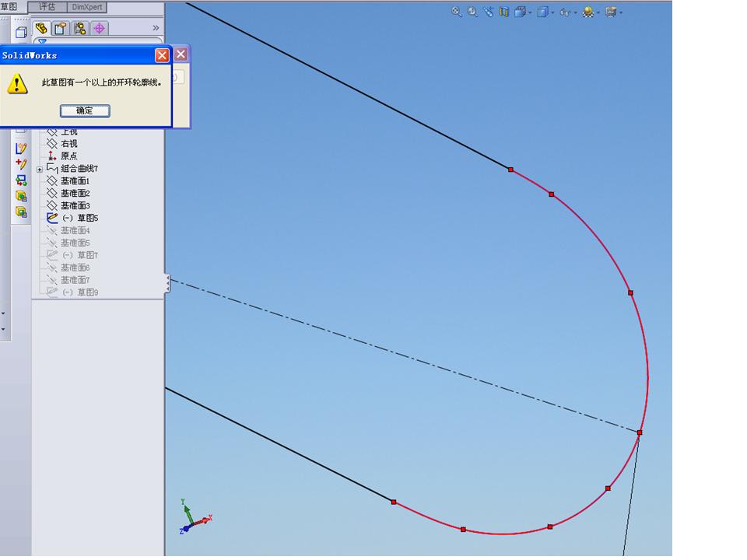Click the Previous View icon

[488, 12]
